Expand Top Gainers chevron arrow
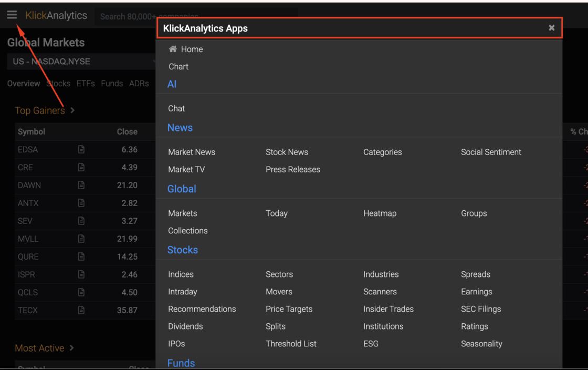The width and height of the screenshot is (588, 370). pyautogui.click(x=72, y=110)
